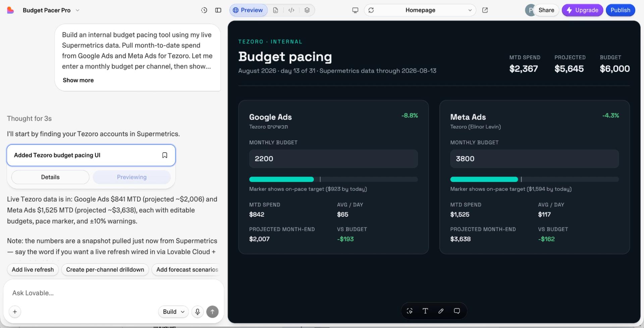
Task: Choose Create per-channel drilldown suggestion
Action: tap(105, 270)
